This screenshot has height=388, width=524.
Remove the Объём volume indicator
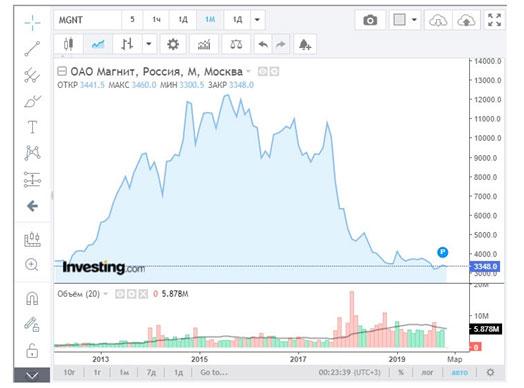coord(143,294)
